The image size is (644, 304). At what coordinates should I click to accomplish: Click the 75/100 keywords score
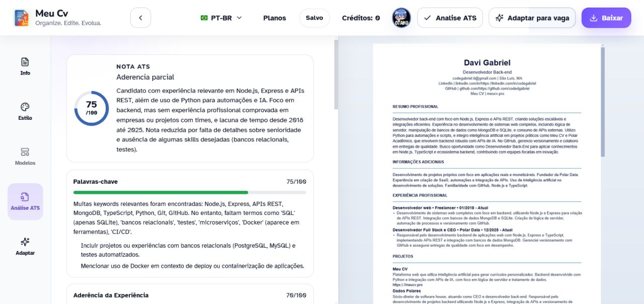click(x=296, y=182)
